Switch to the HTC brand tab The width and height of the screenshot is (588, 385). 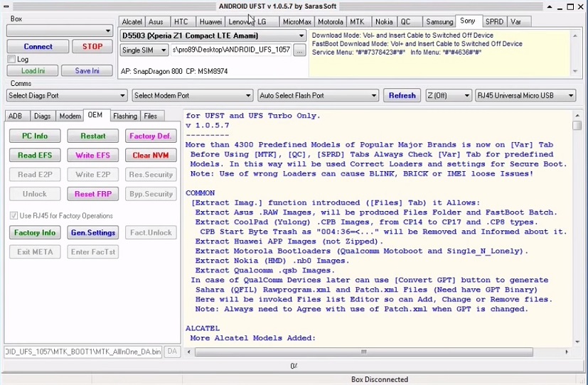[181, 22]
